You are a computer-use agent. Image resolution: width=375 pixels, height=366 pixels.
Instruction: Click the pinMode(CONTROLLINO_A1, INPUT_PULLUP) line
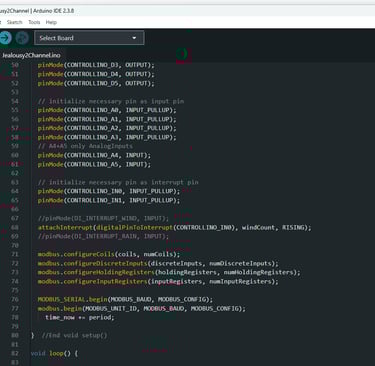107,119
